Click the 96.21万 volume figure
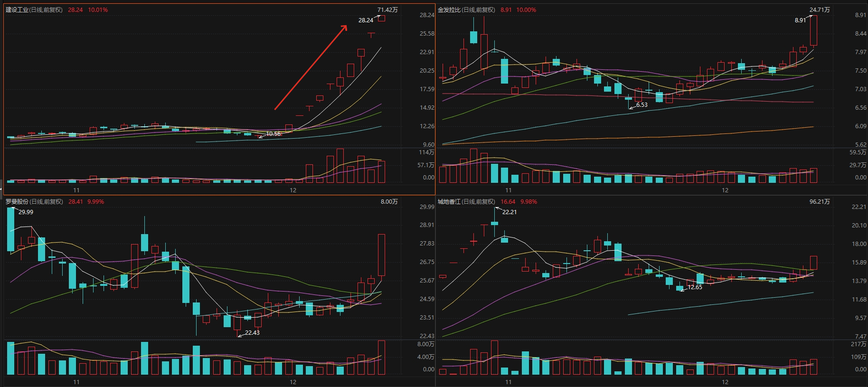This screenshot has height=387, width=868. [820, 201]
